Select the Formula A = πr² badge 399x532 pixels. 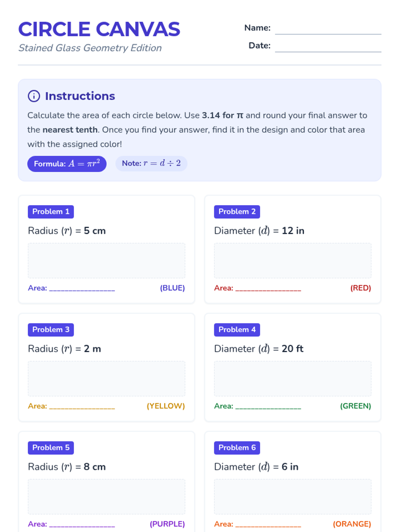pos(67,164)
